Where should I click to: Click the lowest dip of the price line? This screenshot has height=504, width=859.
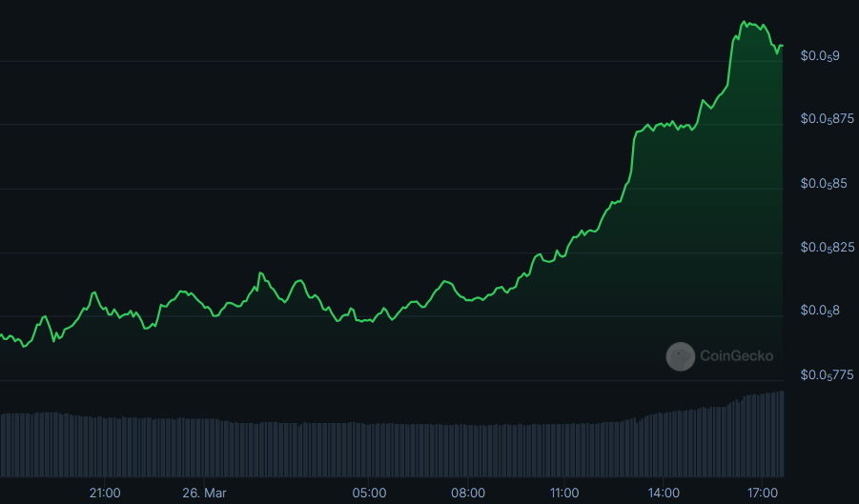point(24,346)
